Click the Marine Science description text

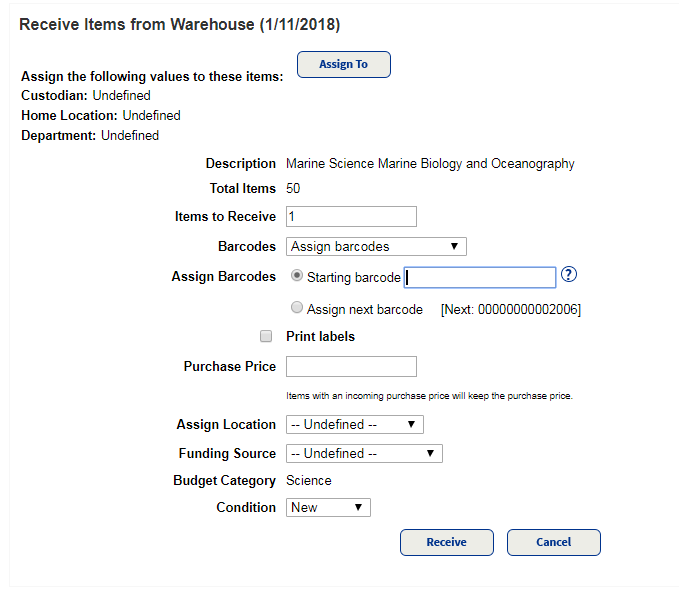[x=430, y=164]
